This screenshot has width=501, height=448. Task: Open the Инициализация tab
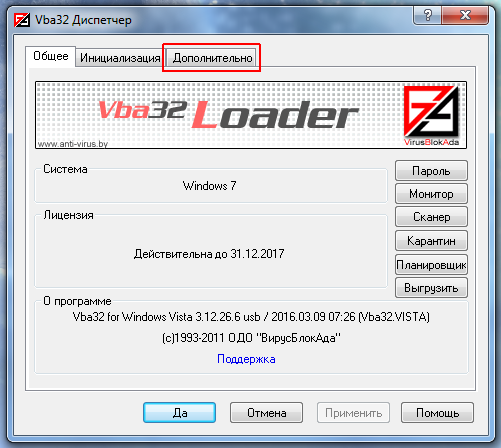(120, 58)
